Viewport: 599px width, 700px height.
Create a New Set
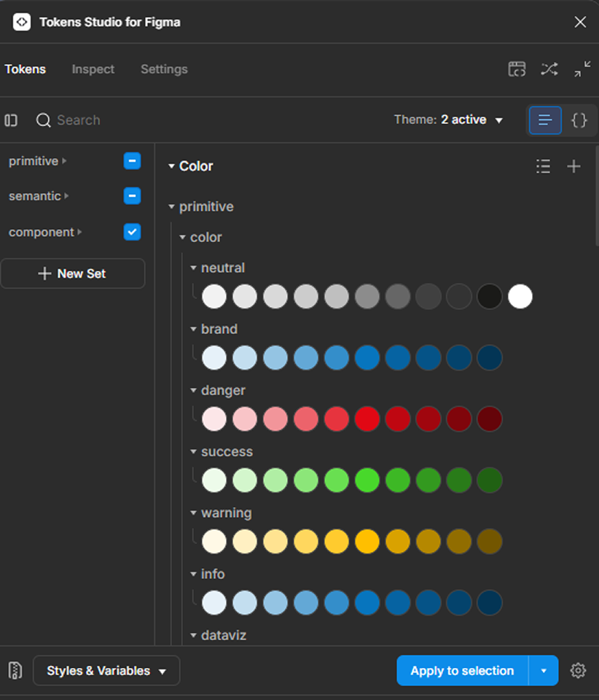pos(73,273)
